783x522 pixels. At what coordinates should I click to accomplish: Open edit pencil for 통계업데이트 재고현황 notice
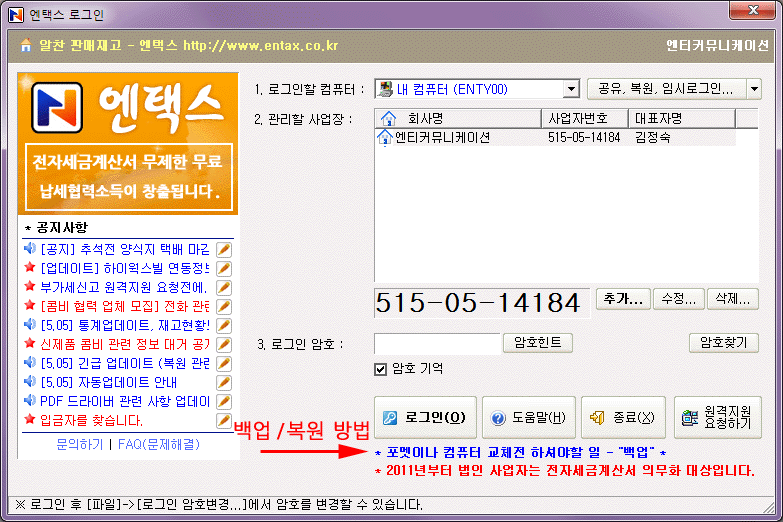click(x=224, y=325)
